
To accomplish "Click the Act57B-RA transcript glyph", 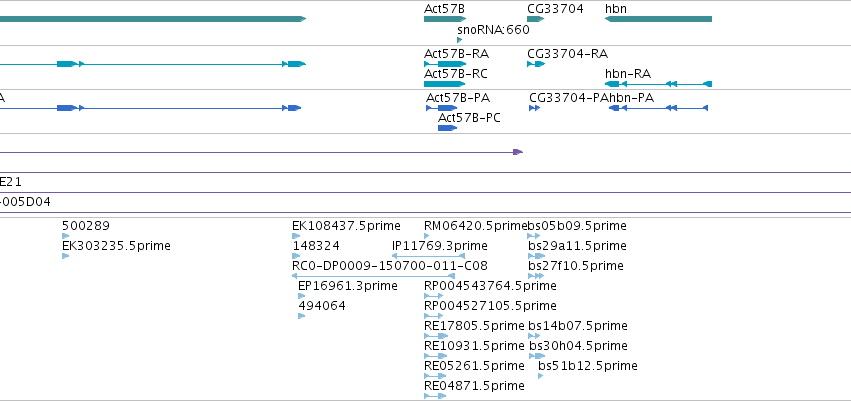I will pos(446,64).
